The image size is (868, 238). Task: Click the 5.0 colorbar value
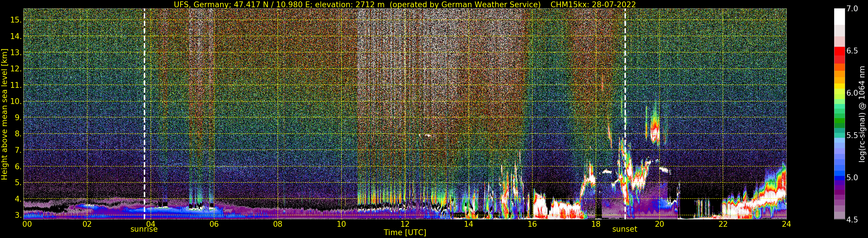point(852,177)
